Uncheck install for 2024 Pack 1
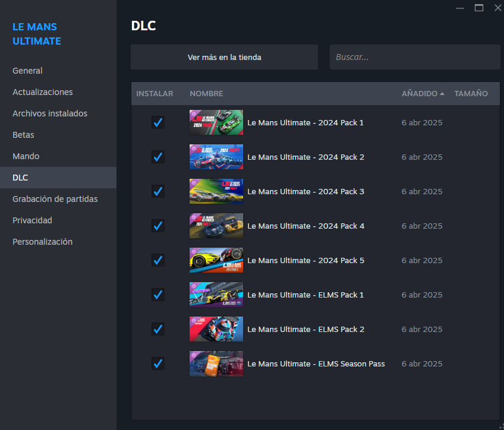This screenshot has width=504, height=430. [157, 122]
